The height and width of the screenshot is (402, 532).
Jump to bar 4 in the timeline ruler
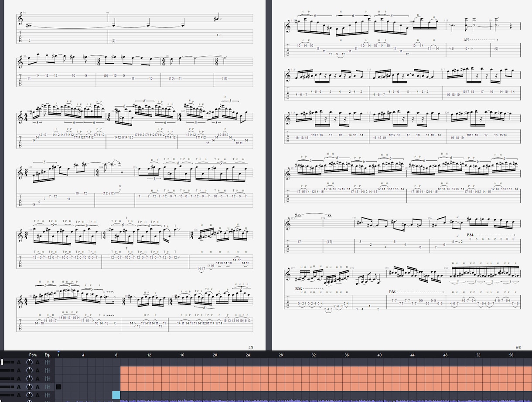(x=83, y=355)
